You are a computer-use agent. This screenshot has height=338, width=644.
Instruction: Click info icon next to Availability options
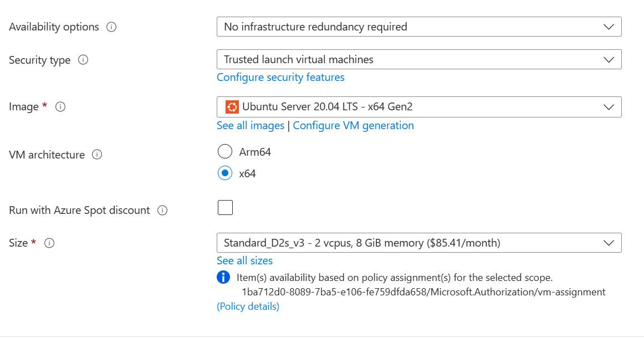111,27
